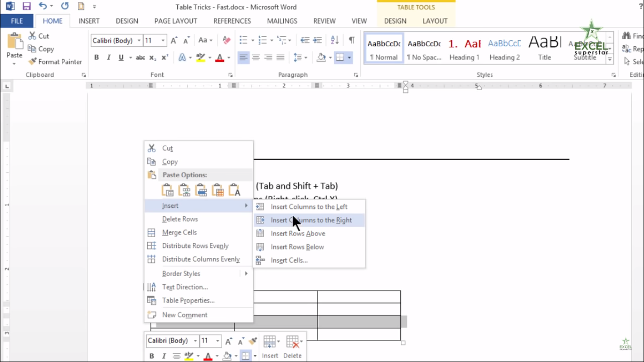This screenshot has width=644, height=362.
Task: Click the Clear All Formatting eraser icon
Action: point(226,41)
